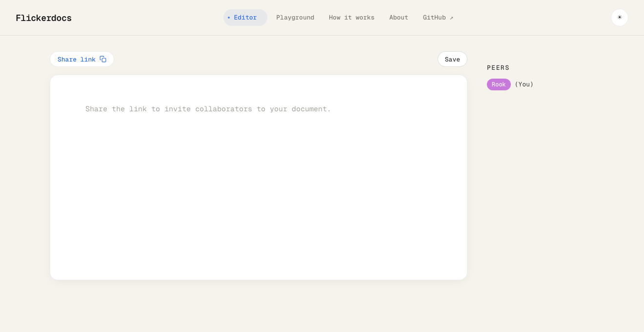The image size is (644, 332).
Task: Click the Share link text label
Action: pos(77,59)
